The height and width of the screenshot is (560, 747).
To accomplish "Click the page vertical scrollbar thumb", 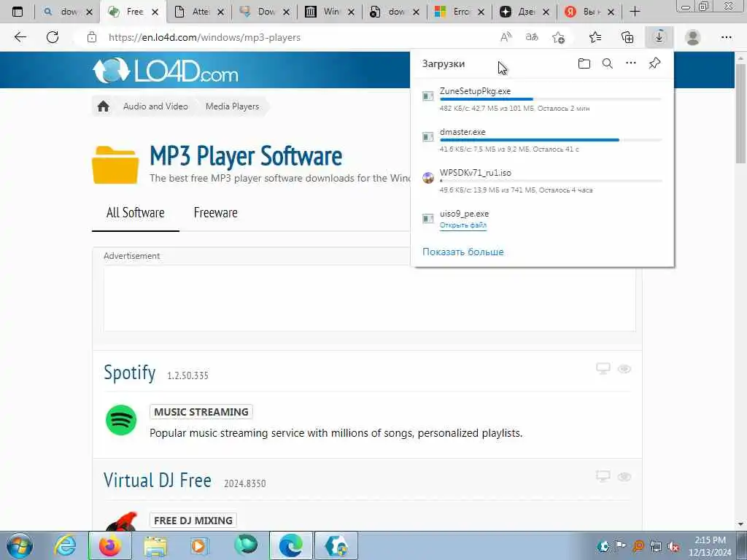I will [x=741, y=112].
